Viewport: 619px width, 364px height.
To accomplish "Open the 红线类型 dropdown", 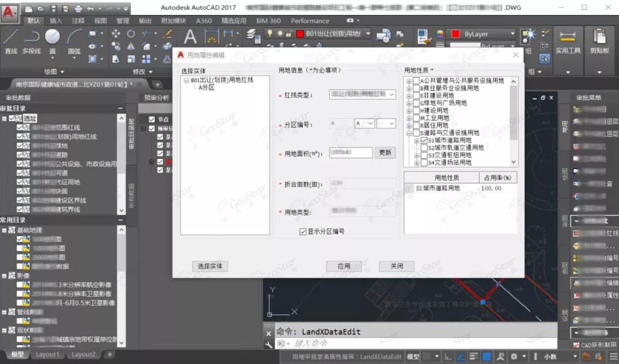I will click(391, 95).
